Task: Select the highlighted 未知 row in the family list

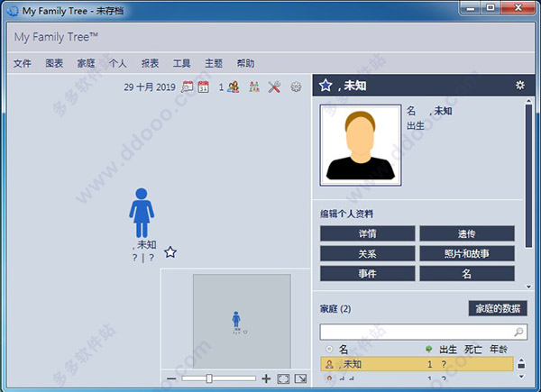Action: [x=417, y=364]
